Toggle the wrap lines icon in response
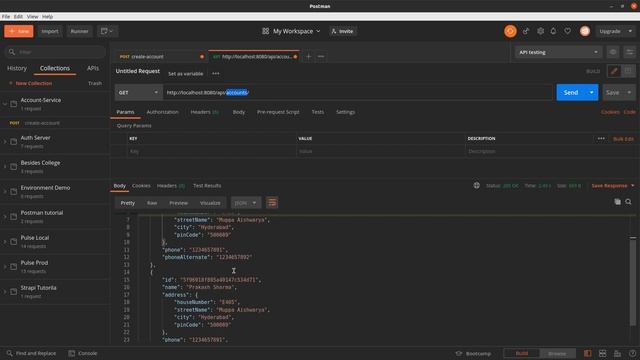 tap(272, 202)
